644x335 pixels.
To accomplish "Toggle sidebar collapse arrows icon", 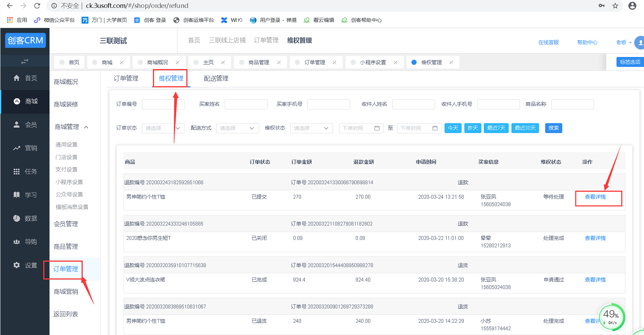I will pyautogui.click(x=25, y=61).
